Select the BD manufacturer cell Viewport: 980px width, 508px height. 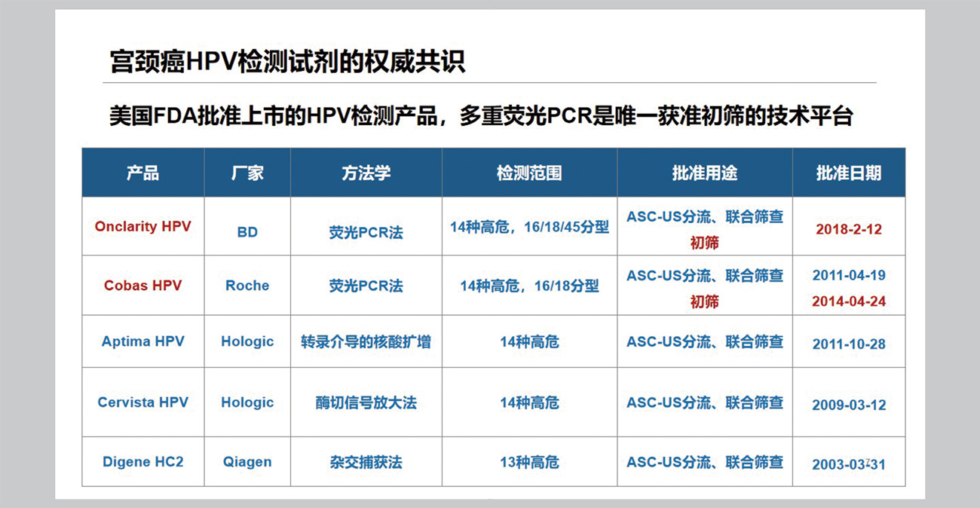pos(247,232)
